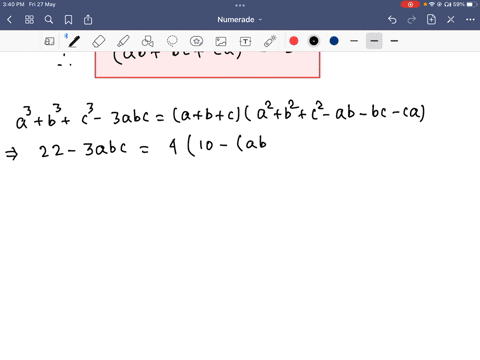
Task: Choose the blue pen color
Action: [x=334, y=41]
